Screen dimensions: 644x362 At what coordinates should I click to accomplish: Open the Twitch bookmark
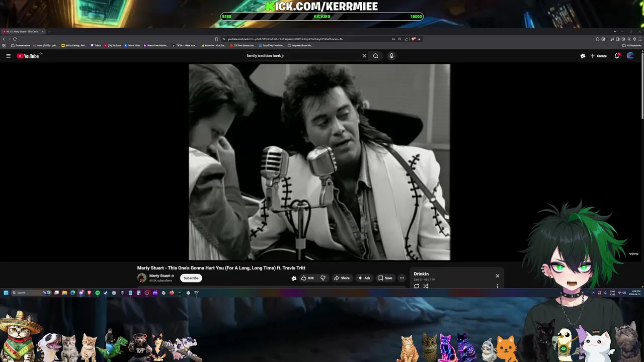96,45
